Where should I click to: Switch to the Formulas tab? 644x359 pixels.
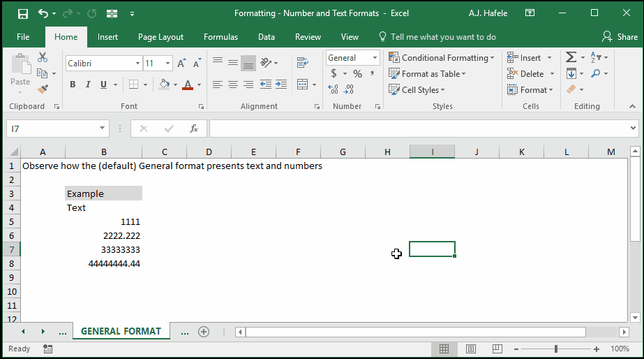pos(220,37)
